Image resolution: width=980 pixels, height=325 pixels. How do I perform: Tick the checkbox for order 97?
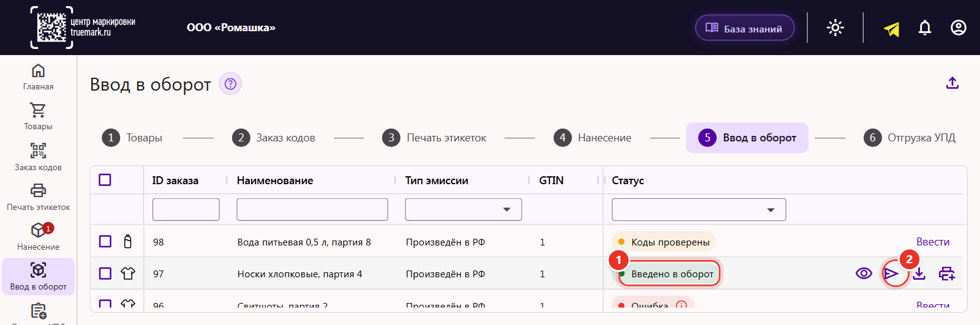(105, 273)
